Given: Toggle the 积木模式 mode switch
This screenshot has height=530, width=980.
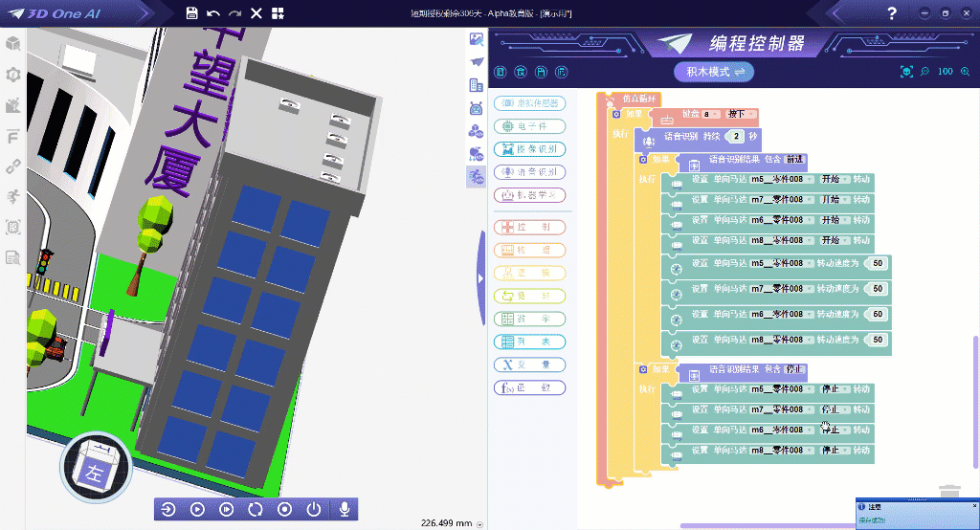Looking at the screenshot, I should pos(714,72).
